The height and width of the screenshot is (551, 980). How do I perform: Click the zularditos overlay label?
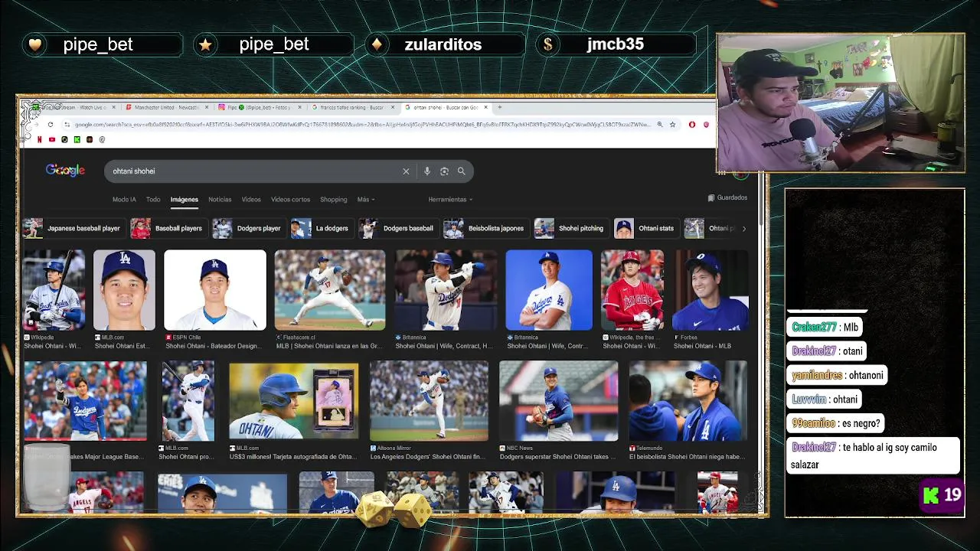443,44
